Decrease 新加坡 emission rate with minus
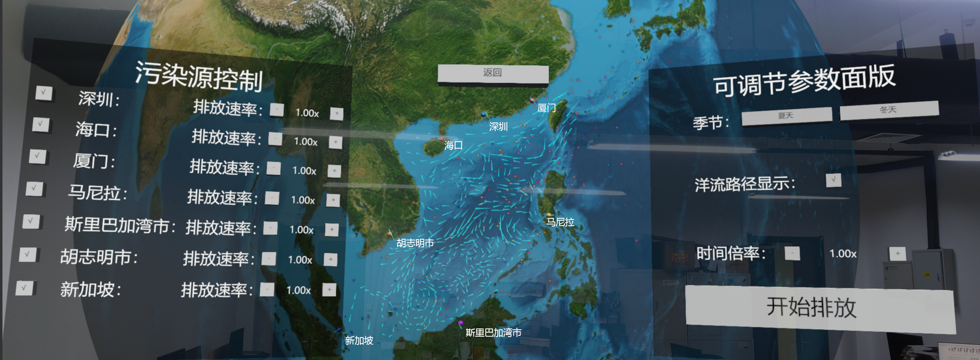This screenshot has width=980, height=360. point(267,290)
